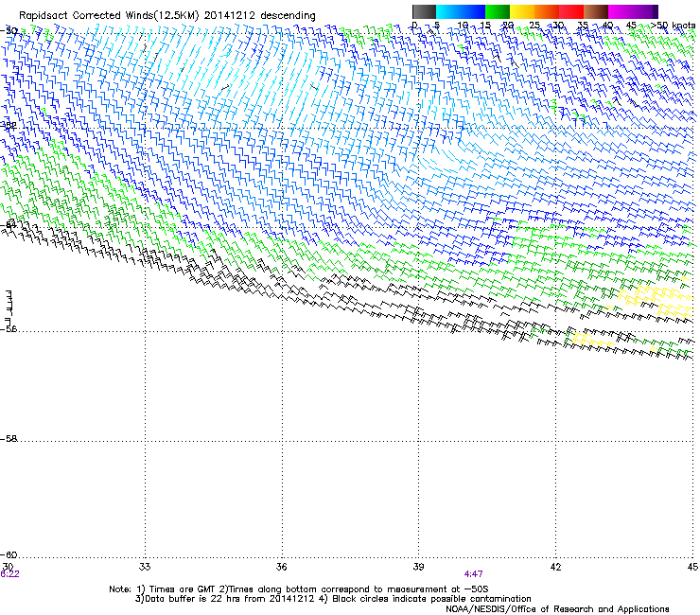Click the -56 latitude axis label
The image size is (700, 615).
pyautogui.click(x=9, y=329)
